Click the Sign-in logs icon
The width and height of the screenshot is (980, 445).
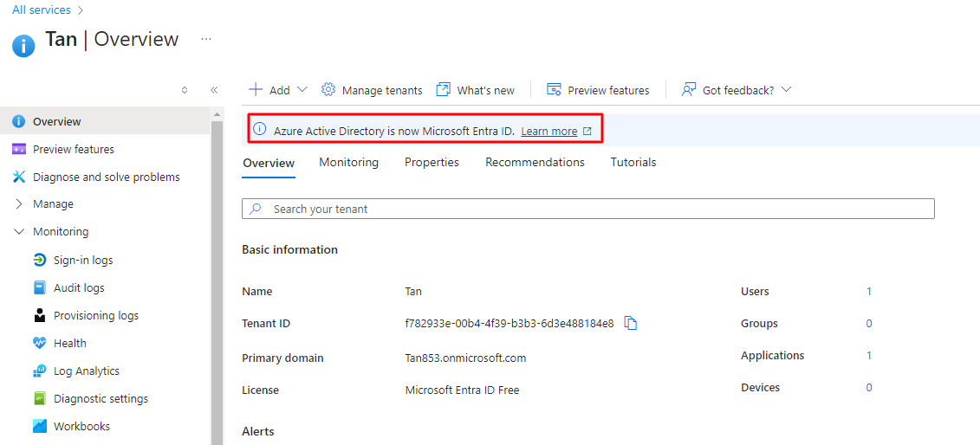click(39, 261)
